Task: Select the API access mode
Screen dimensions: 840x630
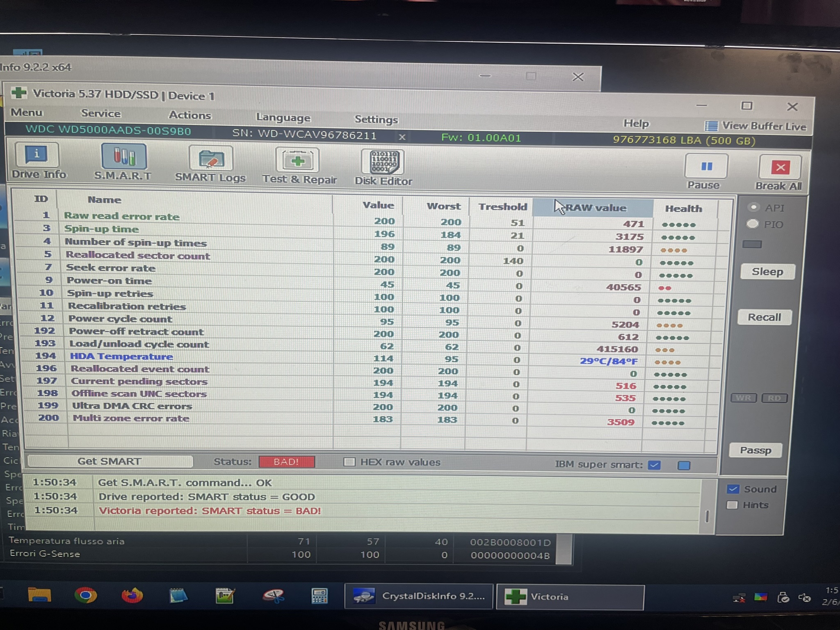Action: (754, 207)
